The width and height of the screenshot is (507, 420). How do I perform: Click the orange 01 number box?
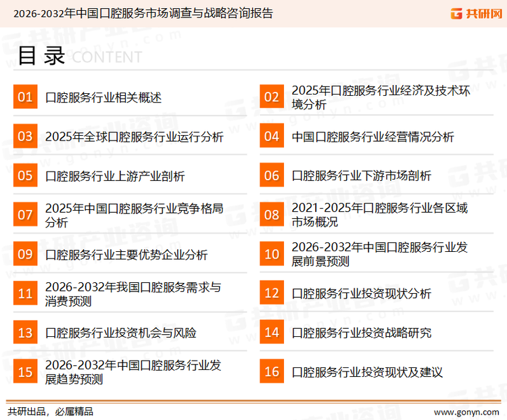[x=25, y=97]
